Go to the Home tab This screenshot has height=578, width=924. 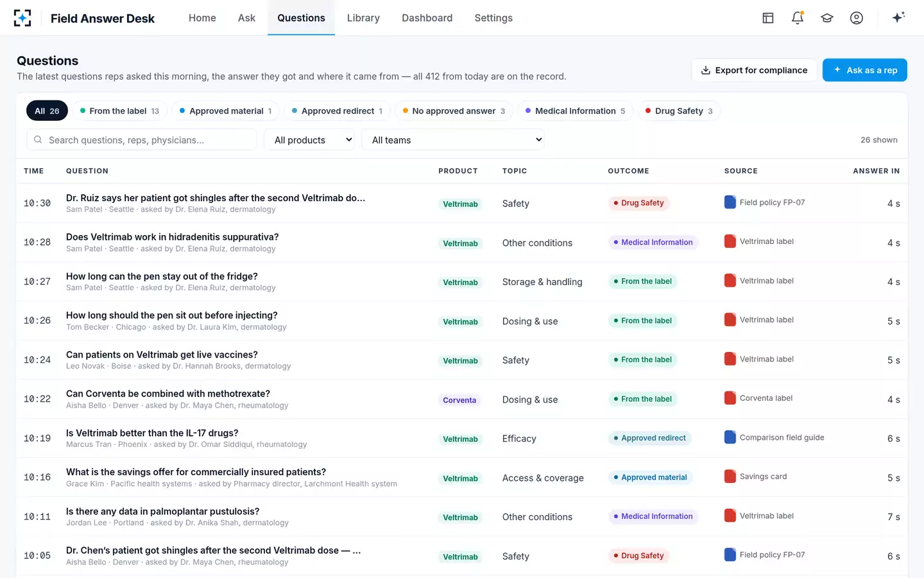202,18
